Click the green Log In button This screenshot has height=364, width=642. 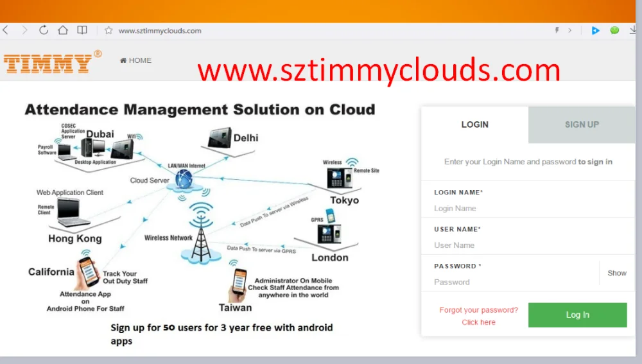pyautogui.click(x=577, y=315)
